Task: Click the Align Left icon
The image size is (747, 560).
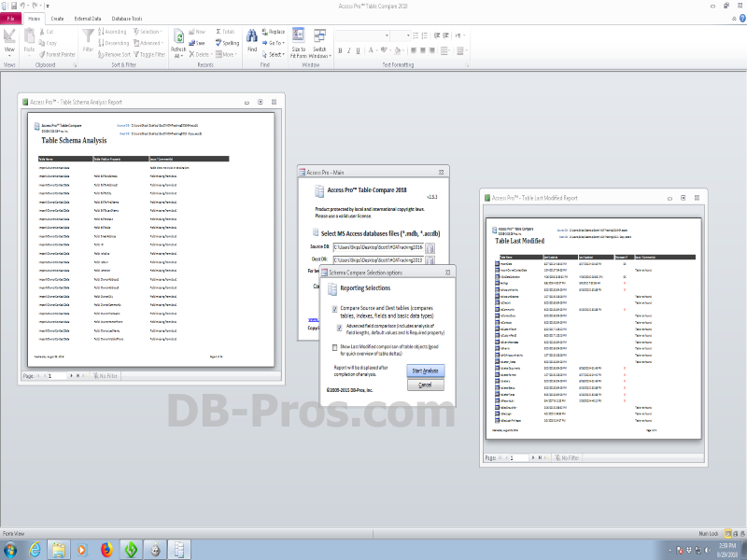Action: pyautogui.click(x=414, y=50)
